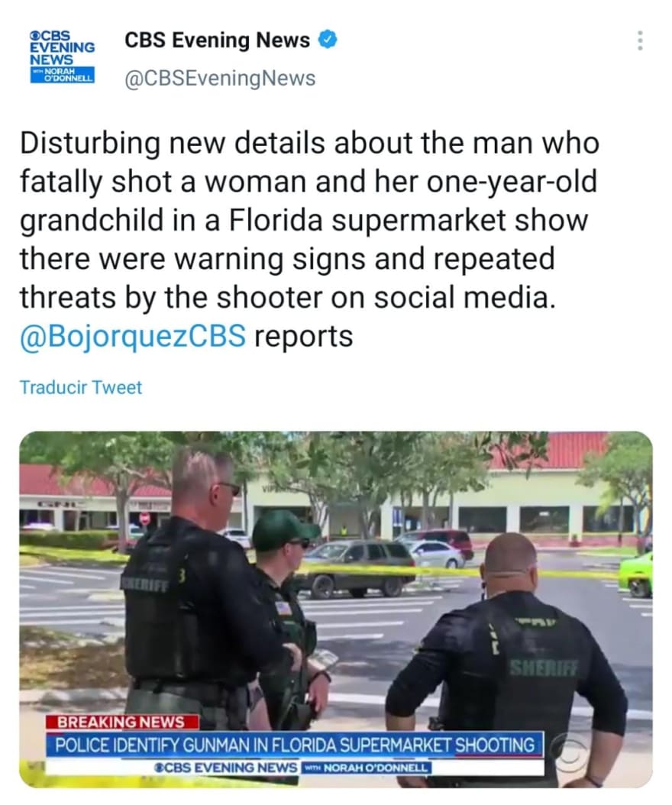Screen dimensions: 672x805
Task: Open the @BojorquezCBS mention
Action: tap(132, 336)
